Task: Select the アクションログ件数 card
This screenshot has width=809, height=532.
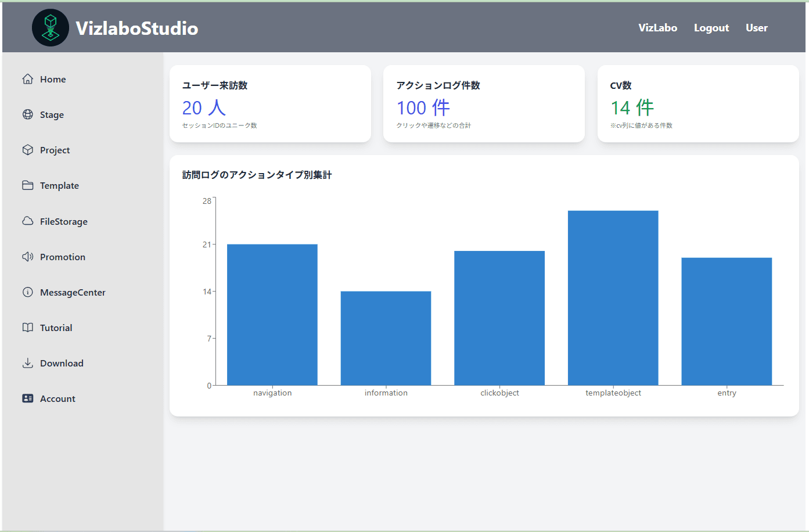Action: point(484,103)
